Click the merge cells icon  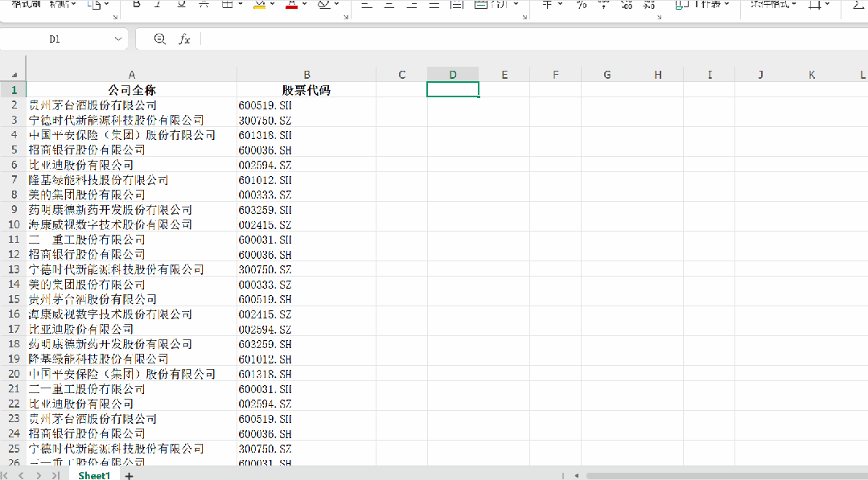coord(481,5)
